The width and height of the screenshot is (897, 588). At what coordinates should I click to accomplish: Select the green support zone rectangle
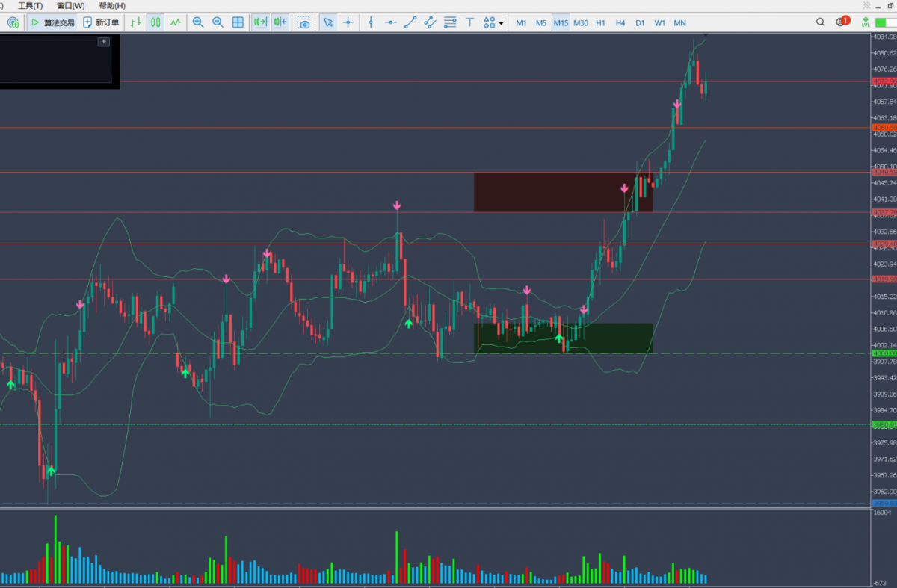[x=563, y=338]
